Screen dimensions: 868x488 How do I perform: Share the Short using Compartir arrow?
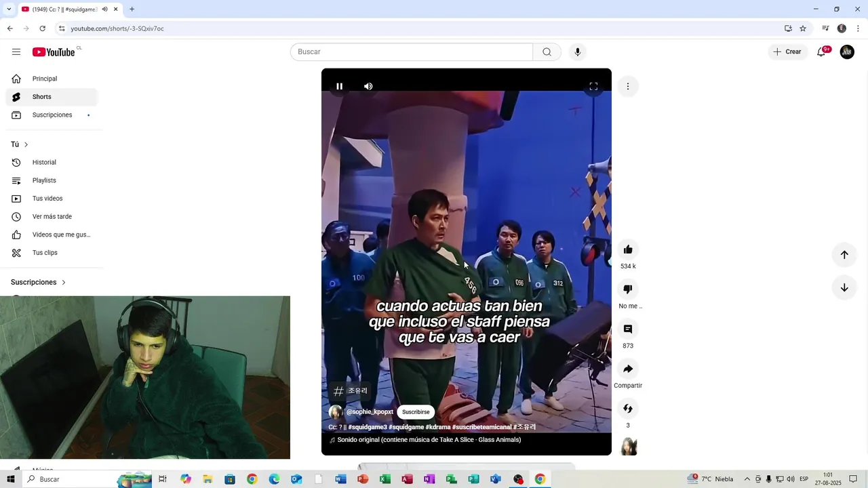click(628, 369)
